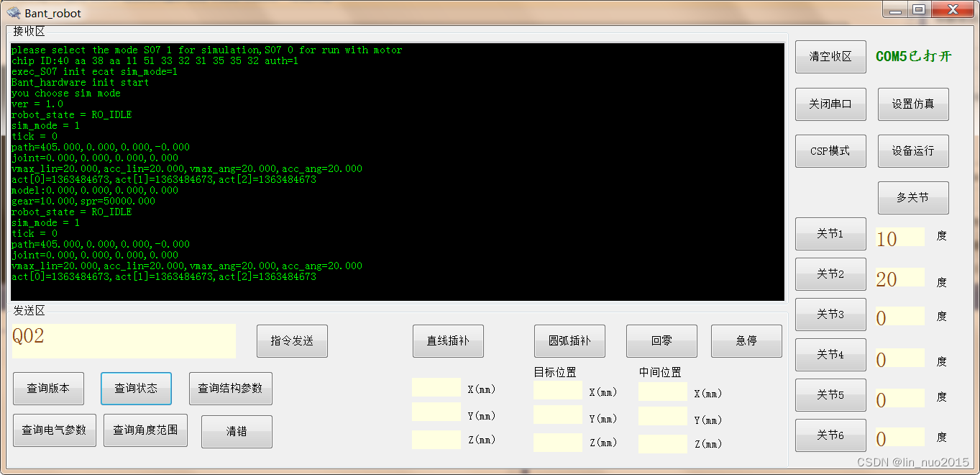Click 清空收区 button to clear receive area
The height and width of the screenshot is (475, 980).
coord(830,57)
